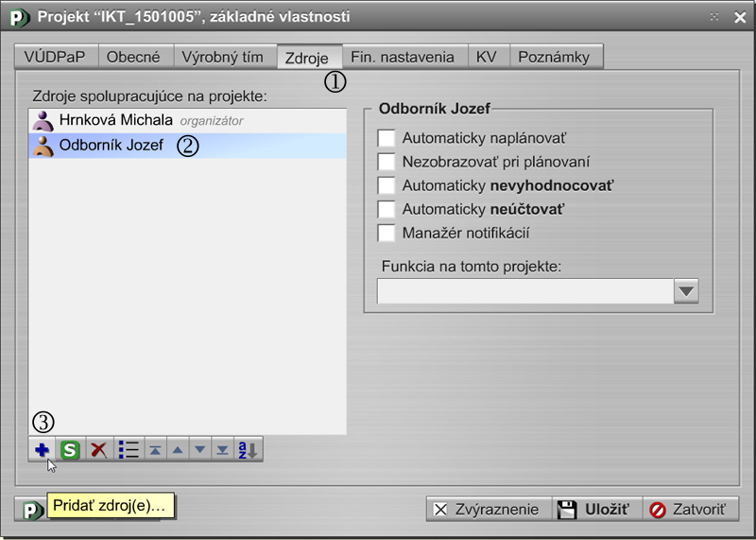Screen dimensions: 756x540
Task: Open the list view icon in toolbar
Action: [129, 450]
